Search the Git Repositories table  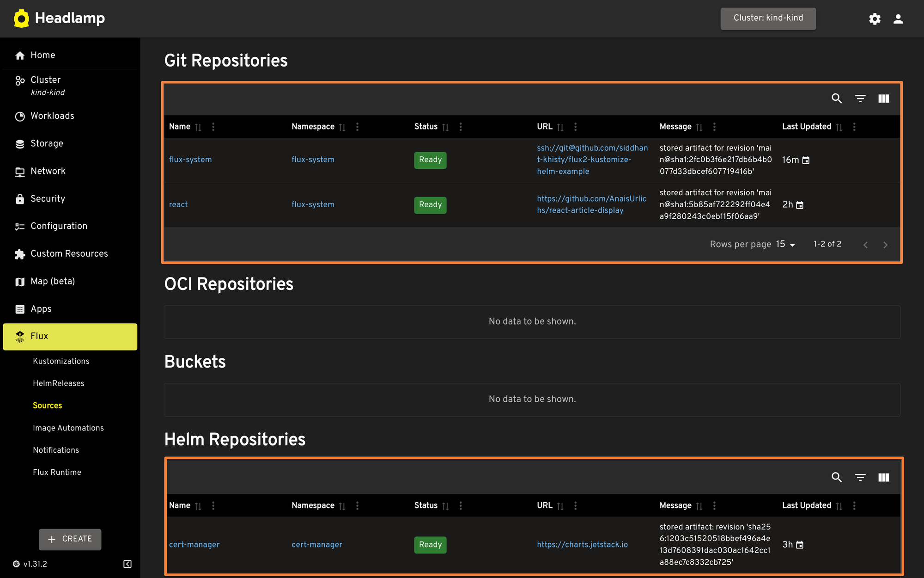pos(837,98)
